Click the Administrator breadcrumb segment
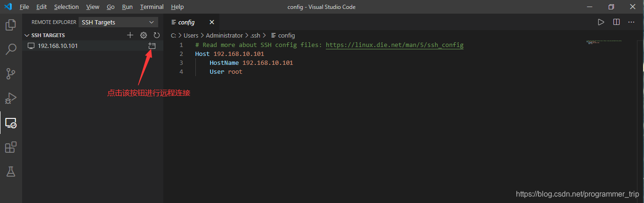 coord(224,35)
